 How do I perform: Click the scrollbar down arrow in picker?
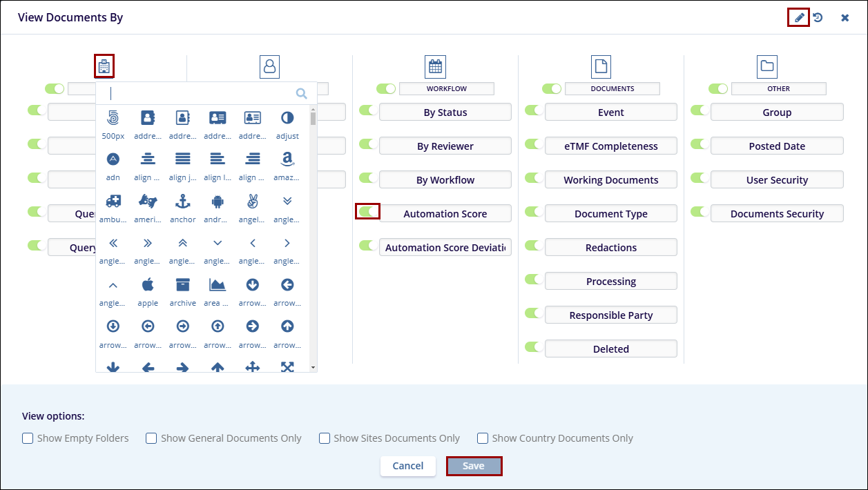(313, 367)
